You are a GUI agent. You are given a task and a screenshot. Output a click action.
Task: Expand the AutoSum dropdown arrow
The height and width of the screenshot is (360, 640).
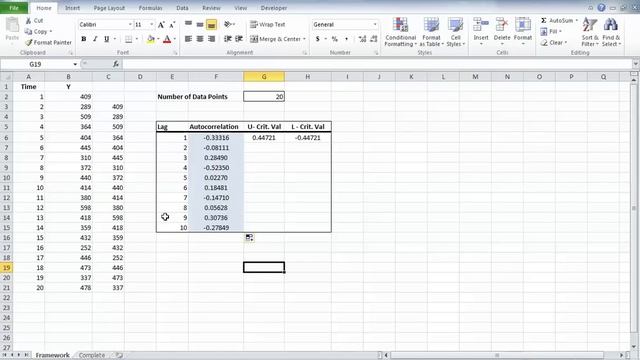point(576,20)
